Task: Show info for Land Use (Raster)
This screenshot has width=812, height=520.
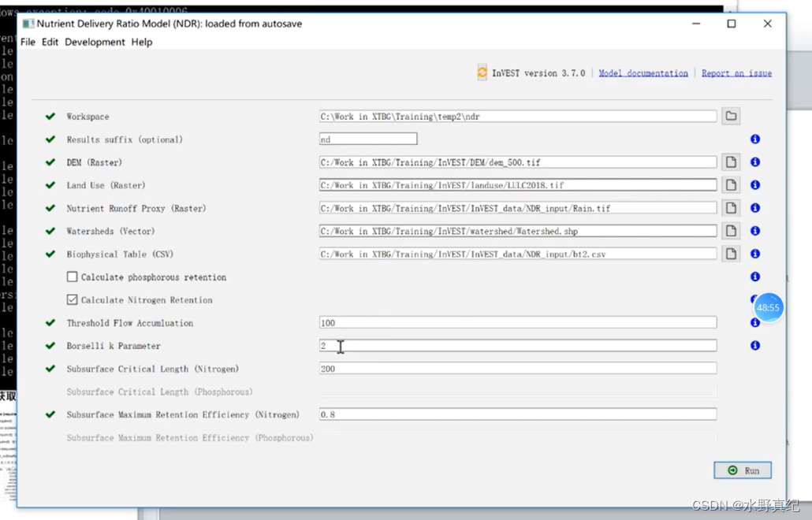Action: [x=755, y=184]
